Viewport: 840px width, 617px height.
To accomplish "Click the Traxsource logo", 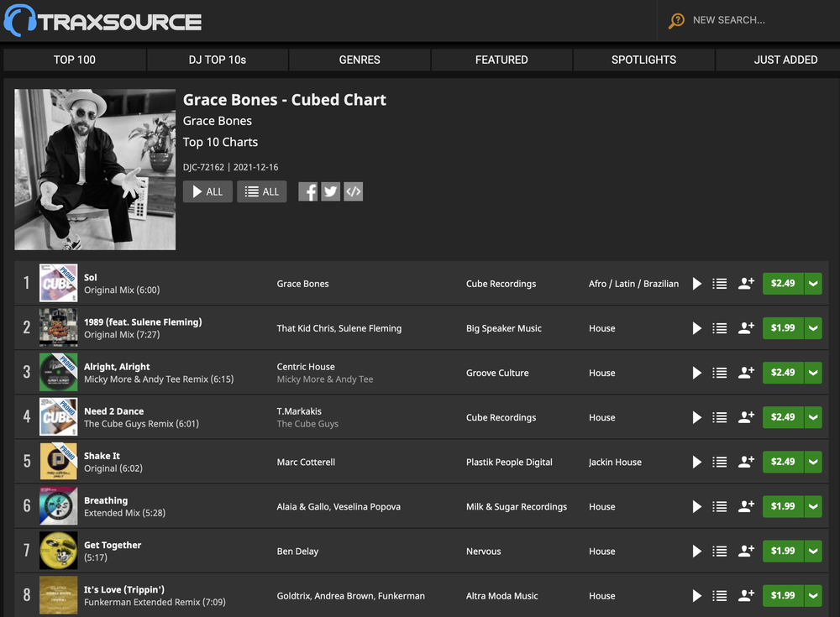I will [102, 21].
